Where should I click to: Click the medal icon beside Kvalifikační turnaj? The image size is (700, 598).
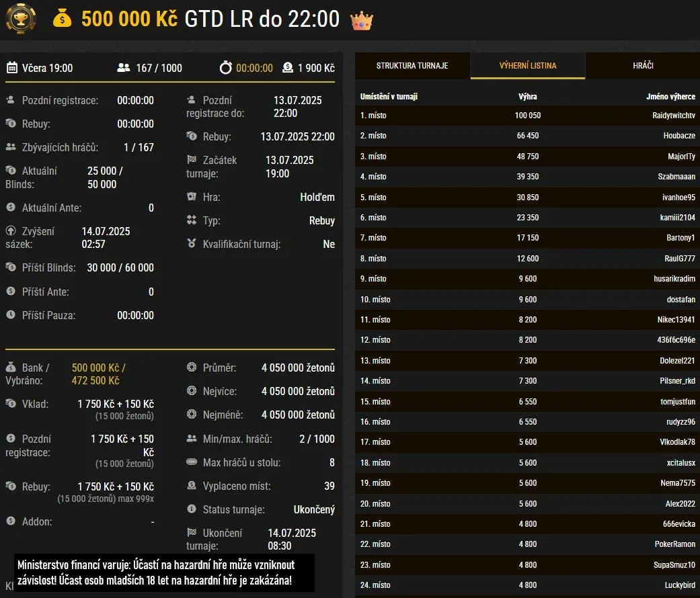[x=192, y=243]
